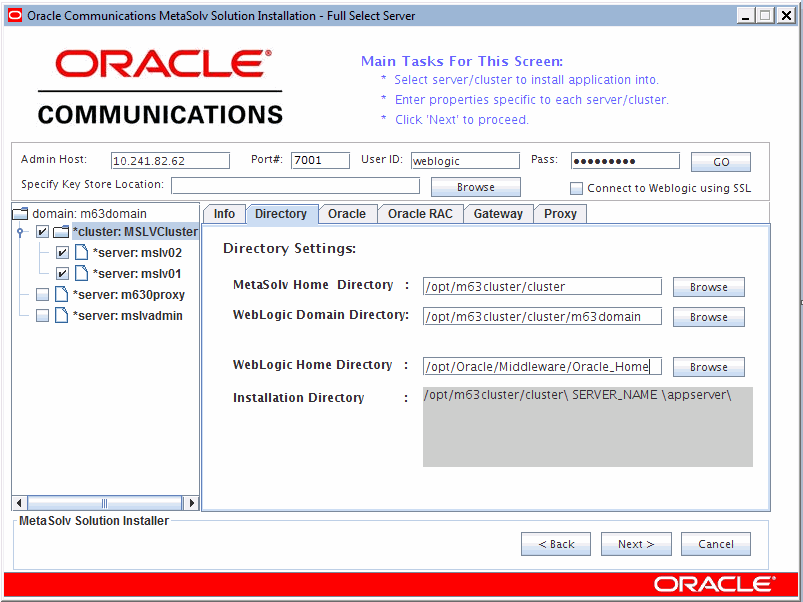Click the Specify Key Store Location field

pyautogui.click(x=295, y=186)
